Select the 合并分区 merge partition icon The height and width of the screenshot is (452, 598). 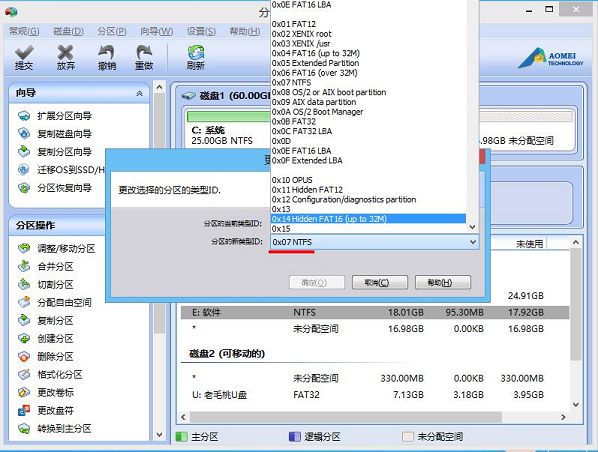tap(24, 266)
